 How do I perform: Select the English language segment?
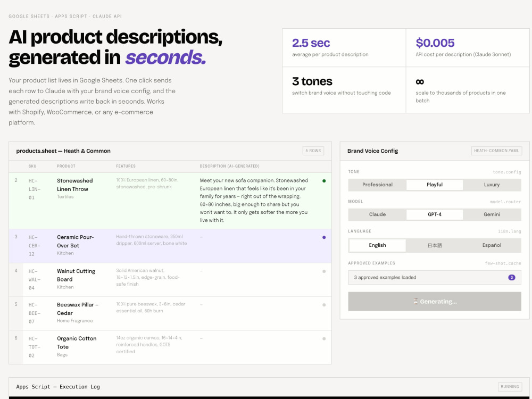(x=377, y=245)
